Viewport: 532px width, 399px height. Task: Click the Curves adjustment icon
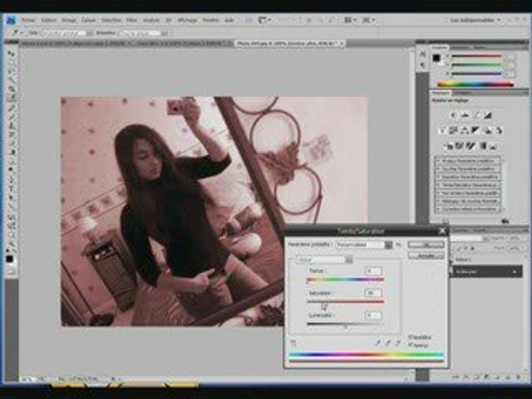477,115
